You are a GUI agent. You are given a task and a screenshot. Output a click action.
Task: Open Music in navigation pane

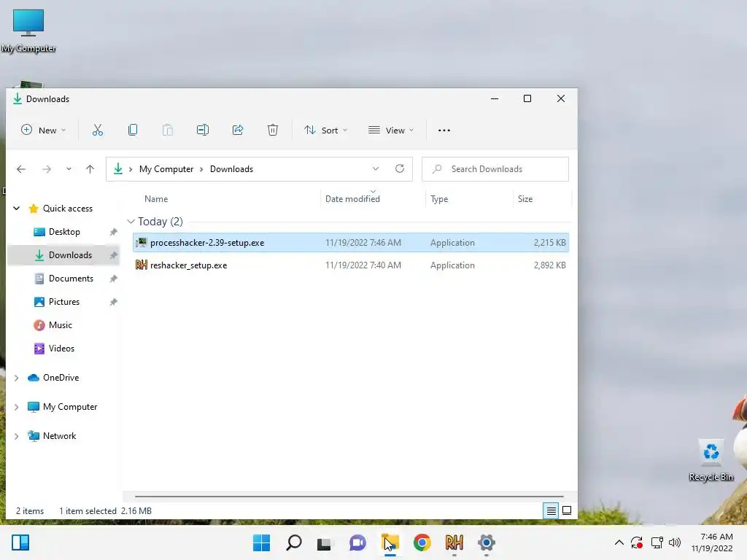tap(60, 325)
